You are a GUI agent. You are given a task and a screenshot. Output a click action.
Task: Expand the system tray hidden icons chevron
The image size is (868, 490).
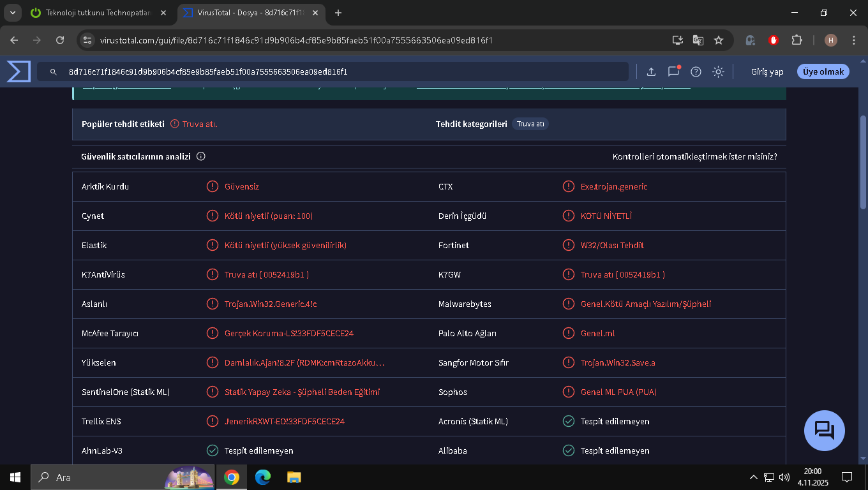click(x=754, y=477)
